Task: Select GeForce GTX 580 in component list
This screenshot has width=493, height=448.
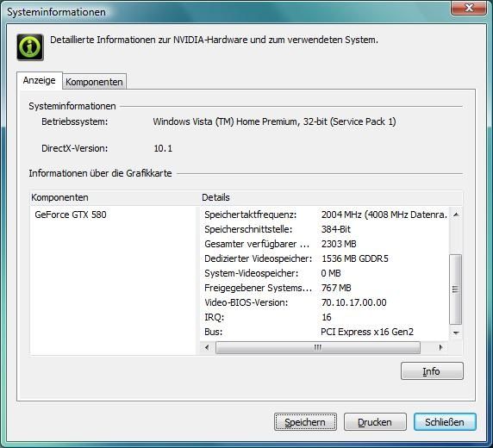Action: 71,215
